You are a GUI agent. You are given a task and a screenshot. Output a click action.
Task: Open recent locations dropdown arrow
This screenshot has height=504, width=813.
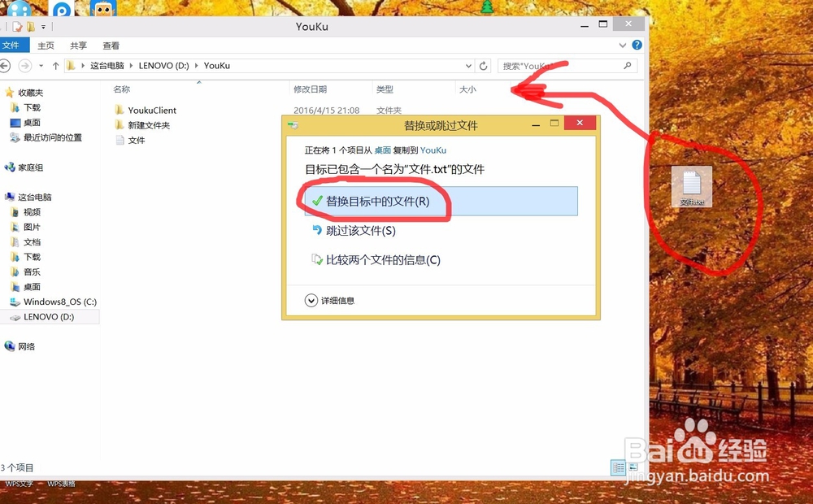tap(41, 66)
